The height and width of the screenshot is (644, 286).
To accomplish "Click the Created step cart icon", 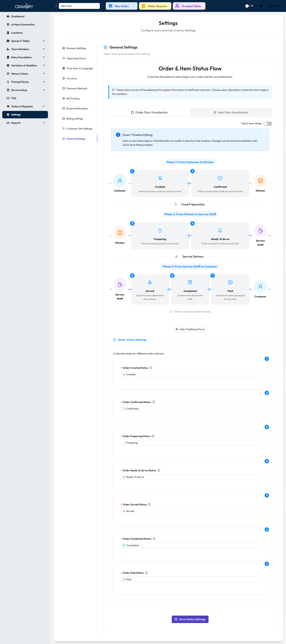I will 160,178.
